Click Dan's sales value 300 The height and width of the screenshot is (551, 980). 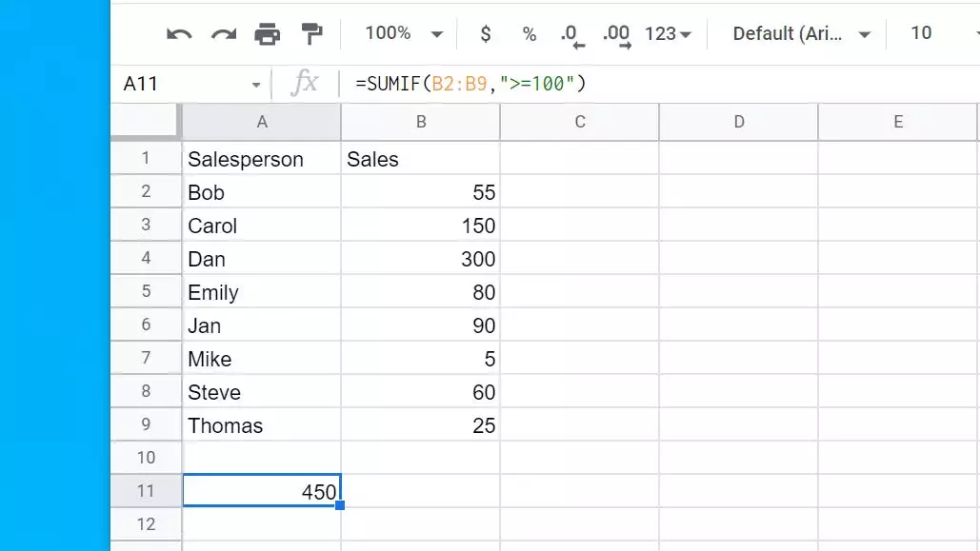[x=420, y=259]
